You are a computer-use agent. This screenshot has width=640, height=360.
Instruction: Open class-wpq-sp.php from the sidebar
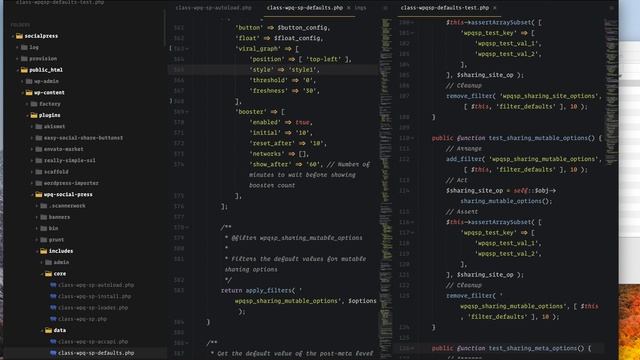(82, 319)
